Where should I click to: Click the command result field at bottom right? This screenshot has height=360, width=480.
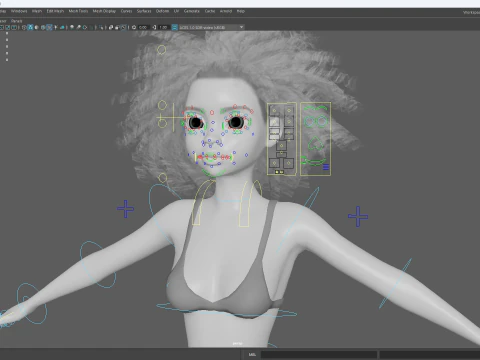pyautogui.click(x=430, y=354)
